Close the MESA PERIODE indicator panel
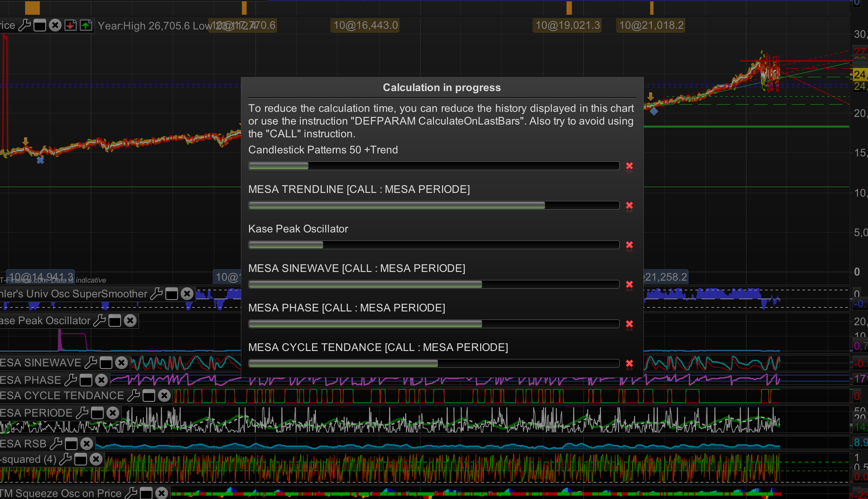Viewport: 868px width, 499px height. point(113,413)
